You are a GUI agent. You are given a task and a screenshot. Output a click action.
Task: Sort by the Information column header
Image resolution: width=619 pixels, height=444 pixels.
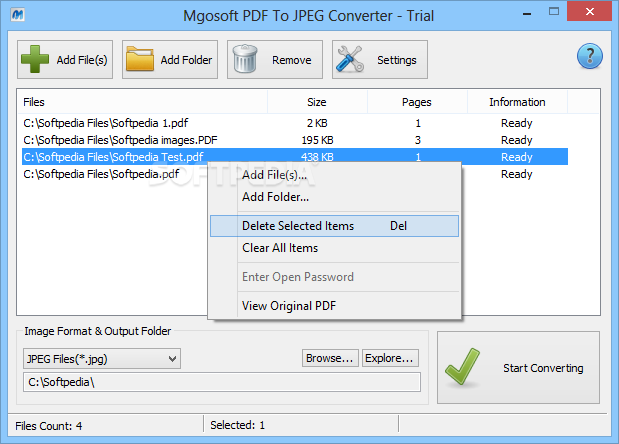517,102
